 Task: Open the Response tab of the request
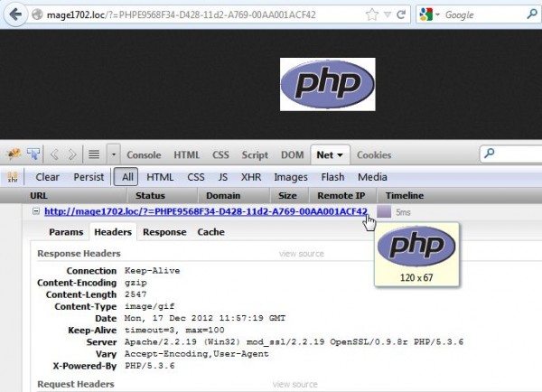tap(164, 232)
